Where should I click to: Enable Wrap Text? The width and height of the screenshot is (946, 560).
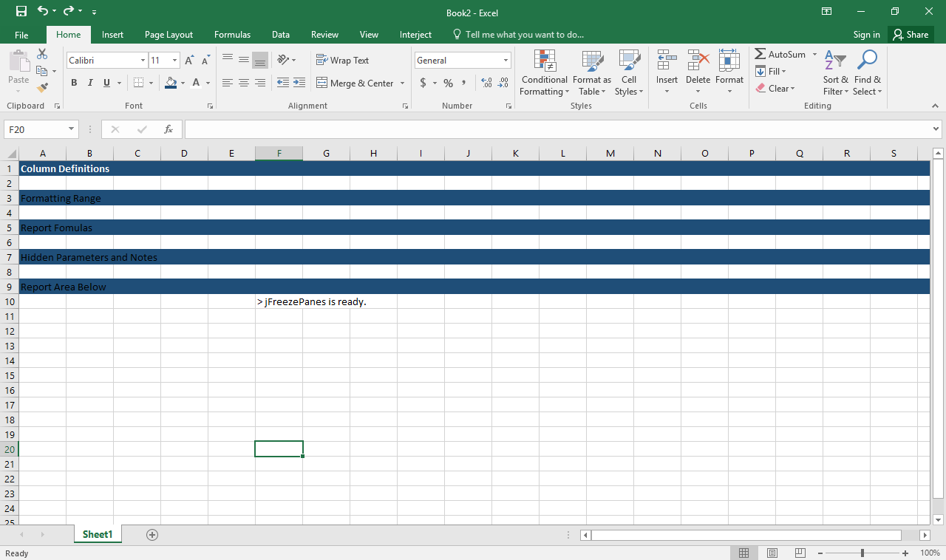[342, 61]
